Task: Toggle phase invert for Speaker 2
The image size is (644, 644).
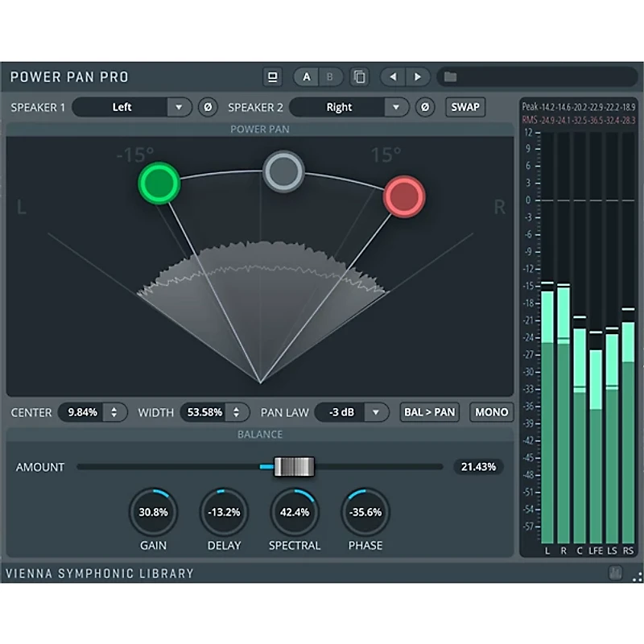Action: [425, 107]
